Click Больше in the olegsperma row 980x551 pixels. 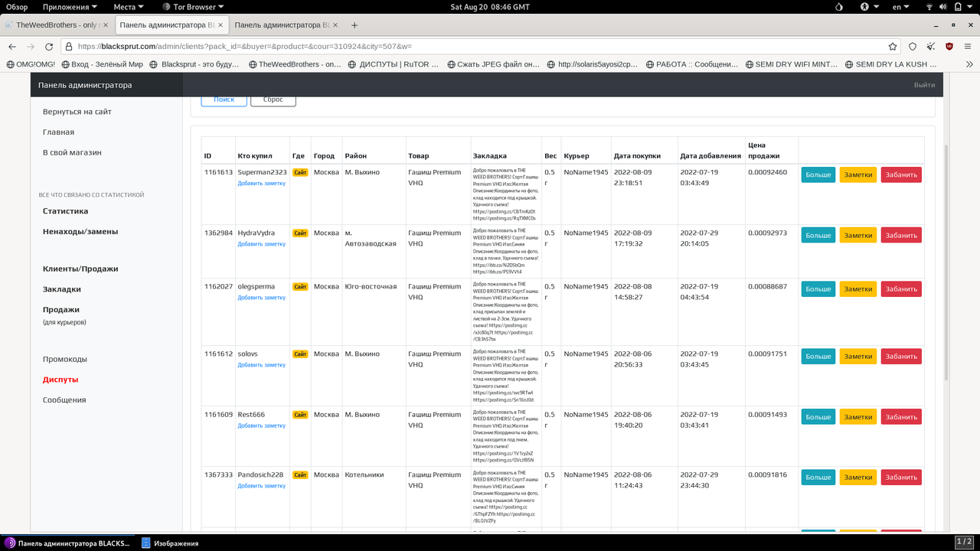(x=818, y=289)
